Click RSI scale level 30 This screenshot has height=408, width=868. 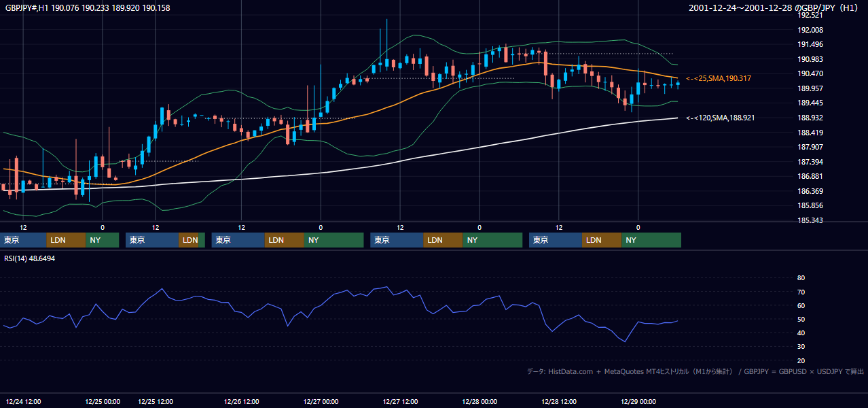801,347
